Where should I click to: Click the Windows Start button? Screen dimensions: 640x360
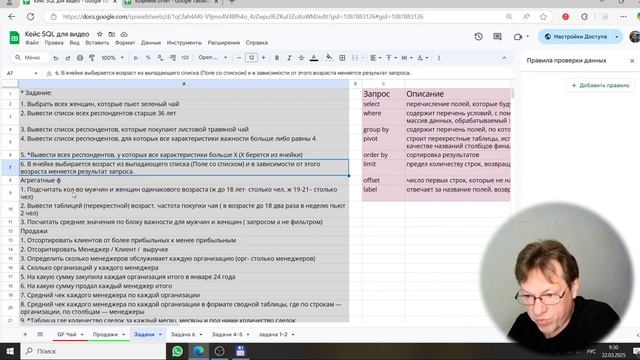(x=10, y=351)
